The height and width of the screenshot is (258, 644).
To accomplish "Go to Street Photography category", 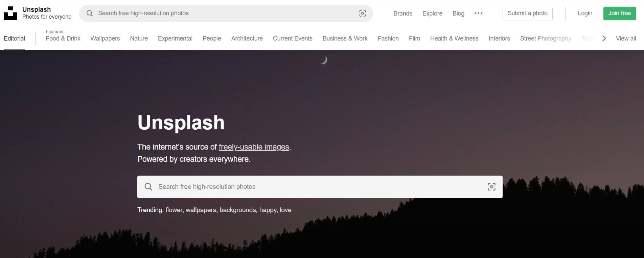I will pos(545,38).
